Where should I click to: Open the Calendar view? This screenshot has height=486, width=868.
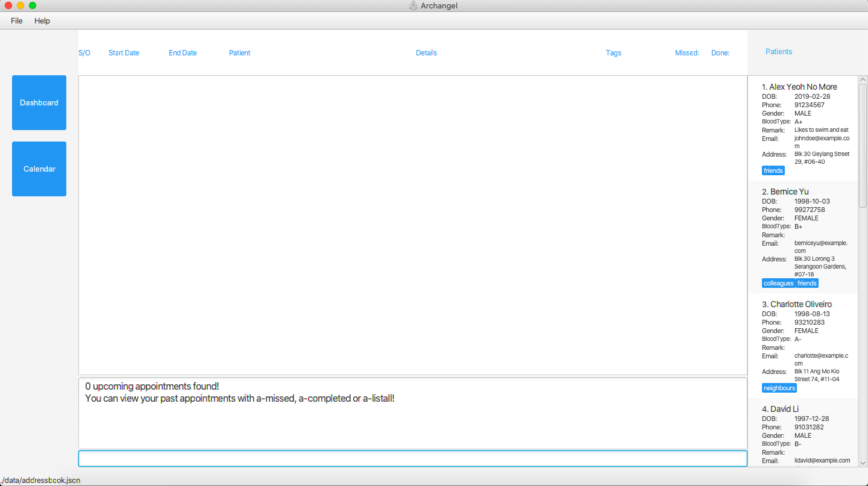click(x=39, y=169)
